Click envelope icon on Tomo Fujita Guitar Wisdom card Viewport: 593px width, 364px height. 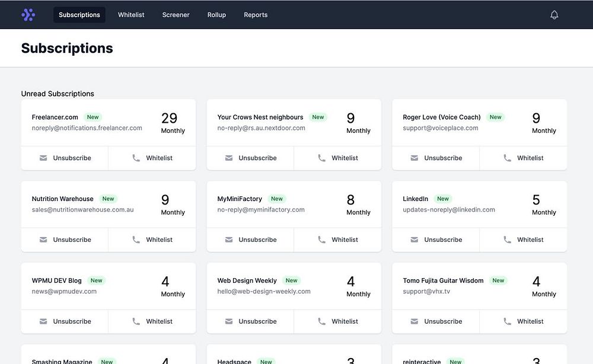point(415,321)
